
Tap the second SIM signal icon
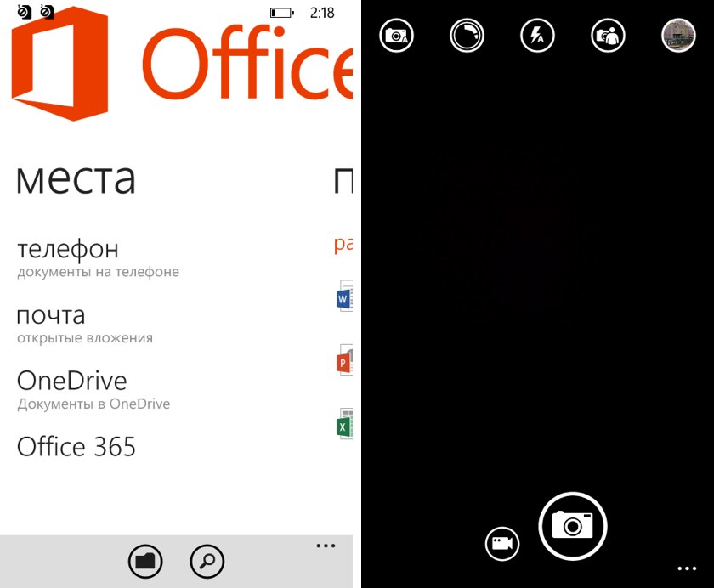pyautogui.click(x=47, y=11)
